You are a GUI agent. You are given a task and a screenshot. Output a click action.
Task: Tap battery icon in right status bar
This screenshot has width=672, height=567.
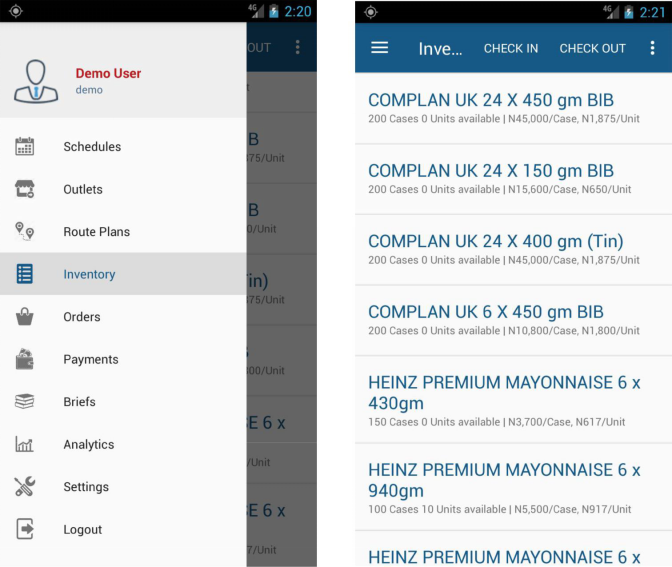click(629, 12)
